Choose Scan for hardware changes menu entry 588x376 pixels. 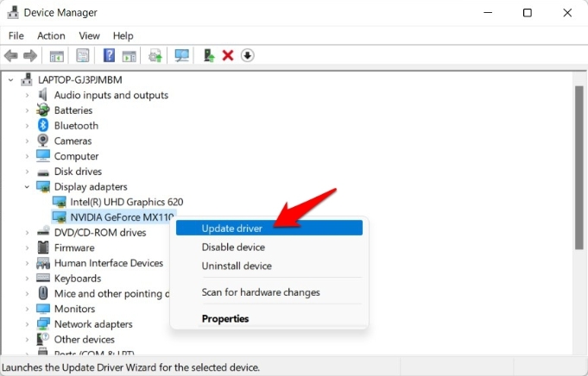coord(269,292)
